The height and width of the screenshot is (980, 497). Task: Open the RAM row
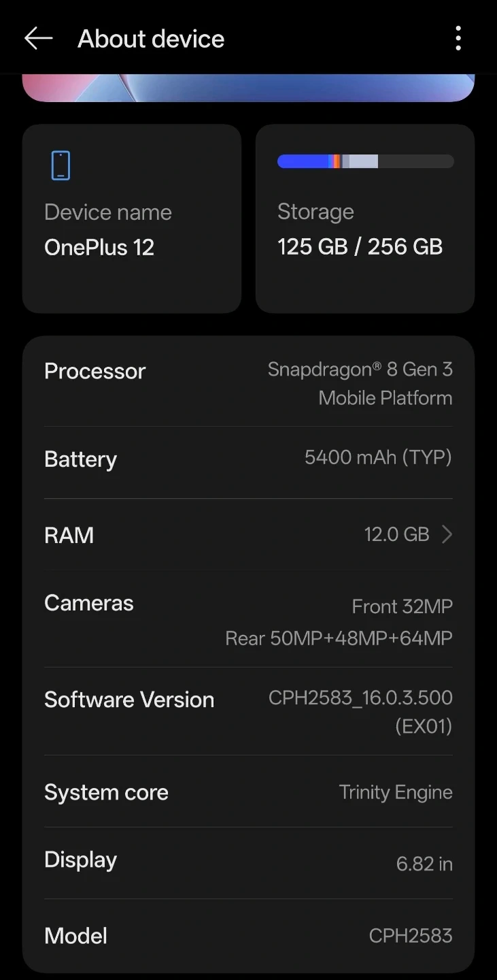(x=248, y=534)
